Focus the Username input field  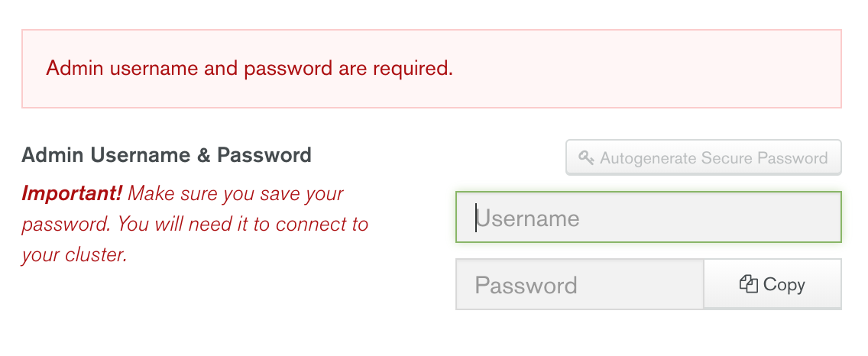[648, 218]
